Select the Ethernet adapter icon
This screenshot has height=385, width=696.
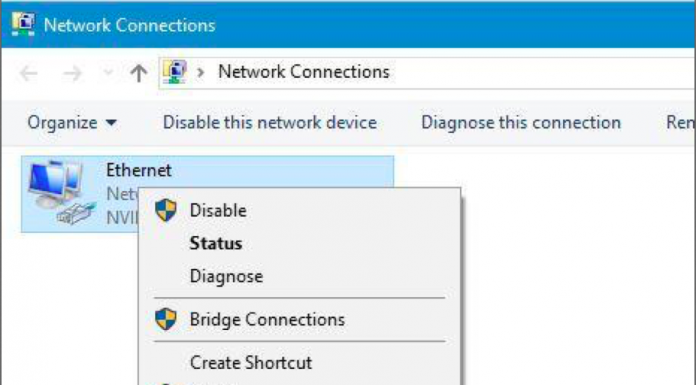click(61, 192)
